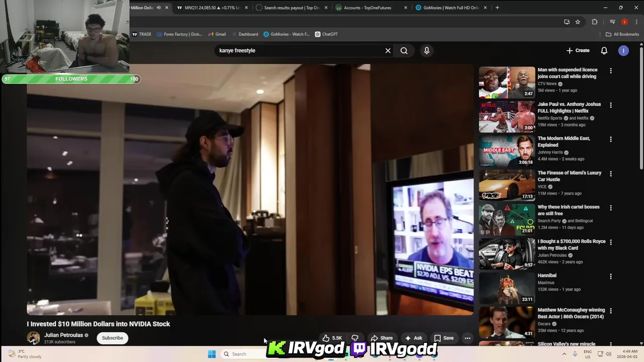Open options for 'Man with suspended licence' video
The image size is (644, 362).
coord(611,71)
